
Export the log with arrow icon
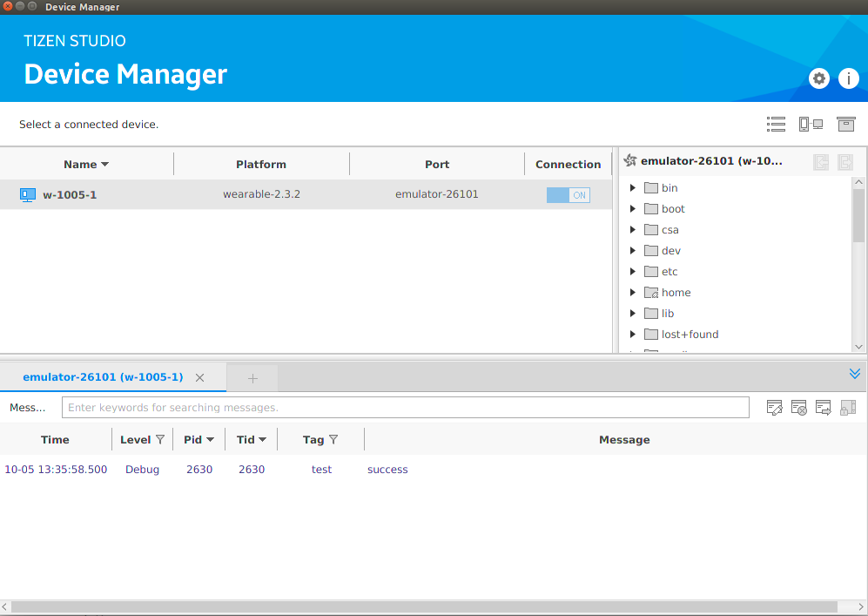[x=823, y=407]
